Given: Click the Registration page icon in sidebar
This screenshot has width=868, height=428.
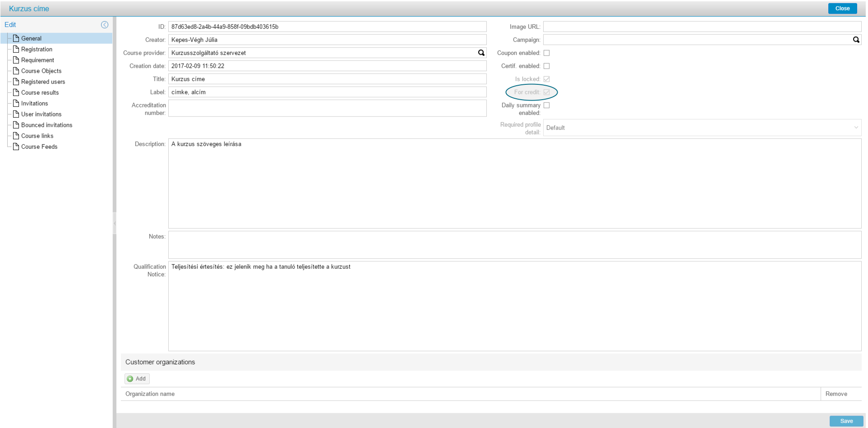Looking at the screenshot, I should tap(16, 49).
